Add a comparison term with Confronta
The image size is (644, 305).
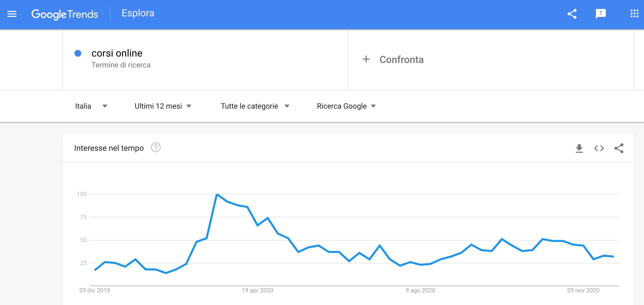coord(401,60)
